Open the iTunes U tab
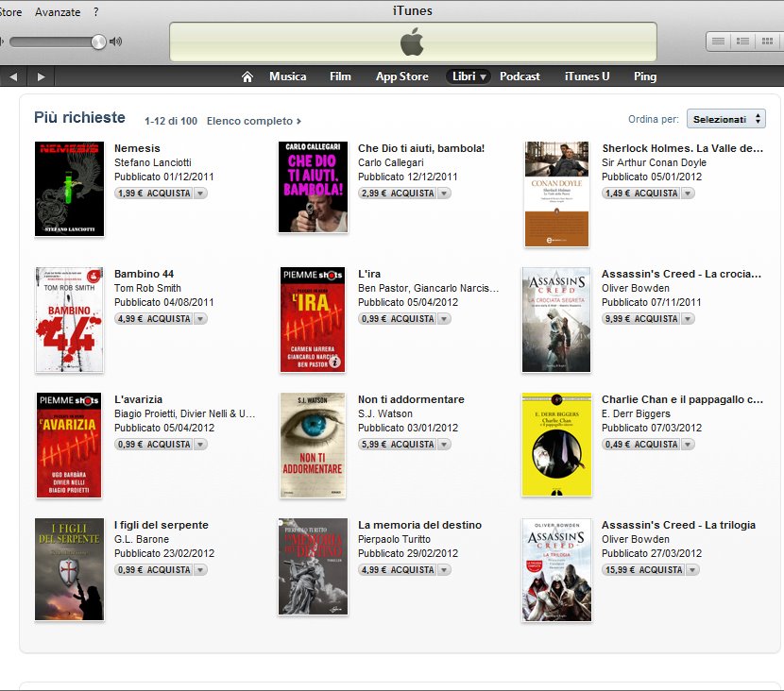 587,76
